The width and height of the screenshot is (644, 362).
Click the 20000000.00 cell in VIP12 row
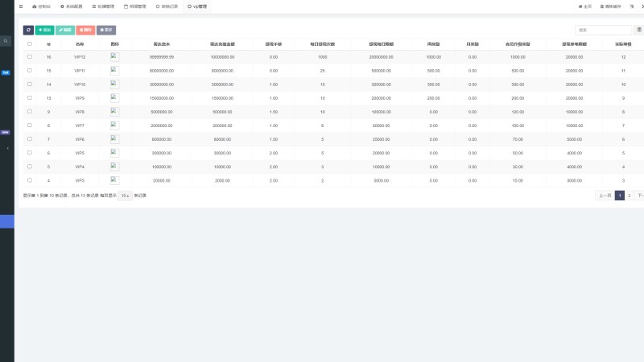(x=381, y=57)
